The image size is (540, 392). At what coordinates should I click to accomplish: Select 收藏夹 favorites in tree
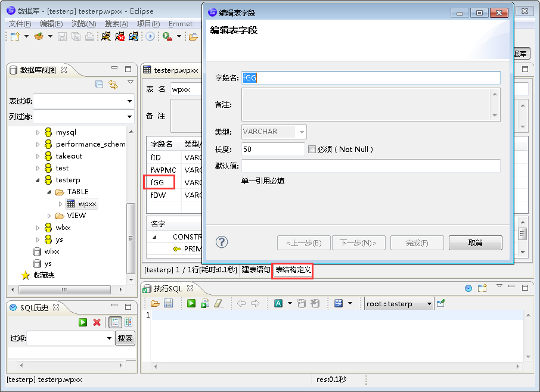44,275
